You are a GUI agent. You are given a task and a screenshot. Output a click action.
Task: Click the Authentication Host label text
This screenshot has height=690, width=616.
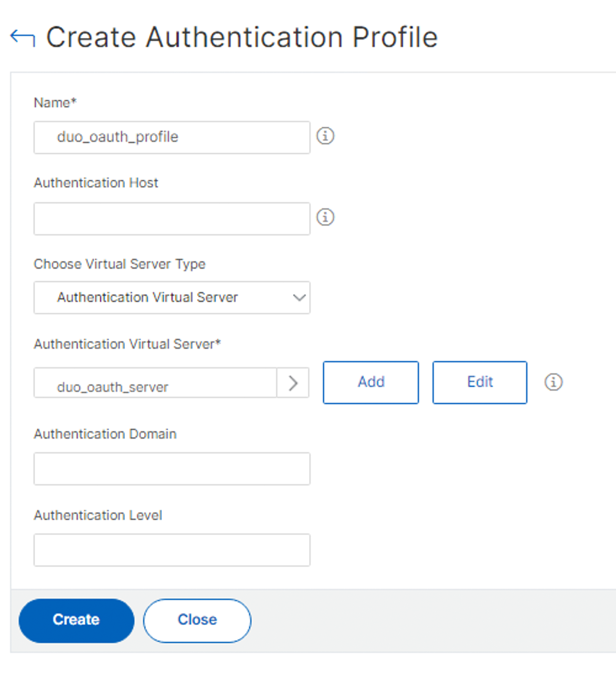click(96, 183)
